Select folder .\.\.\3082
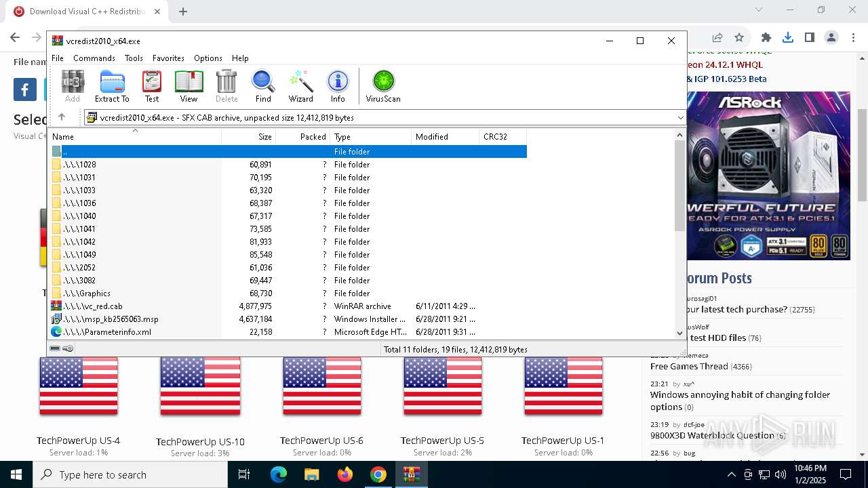This screenshot has height=488, width=868. click(x=288, y=281)
